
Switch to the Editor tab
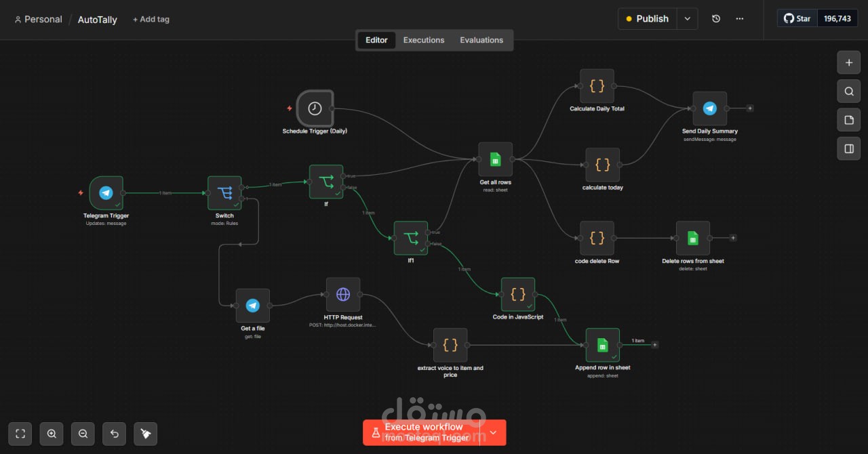376,40
